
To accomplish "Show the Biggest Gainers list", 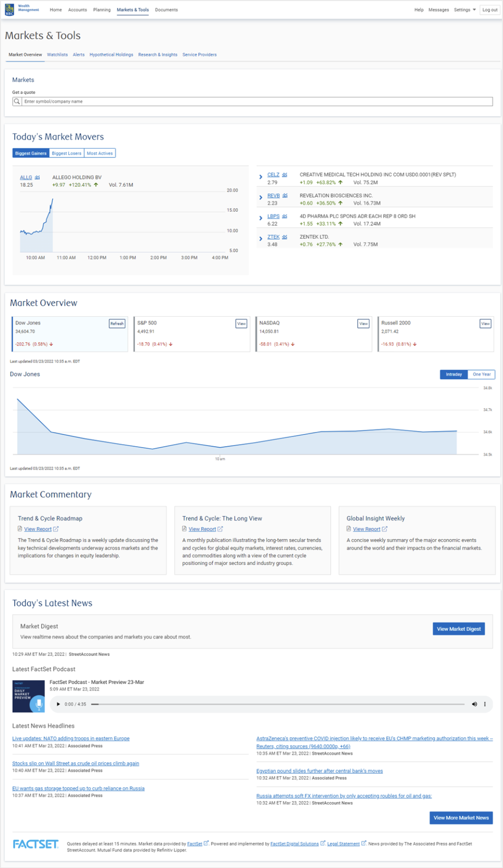I will point(31,153).
